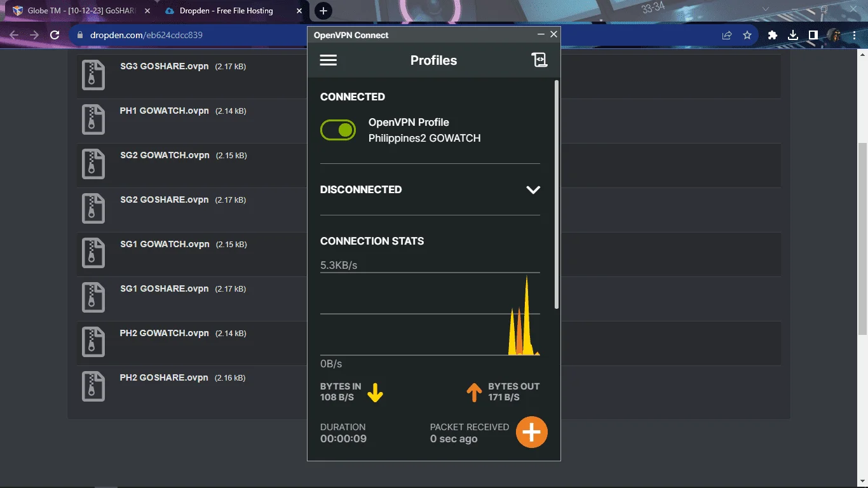Reload the Dropden page
This screenshot has height=488, width=868.
[55, 35]
